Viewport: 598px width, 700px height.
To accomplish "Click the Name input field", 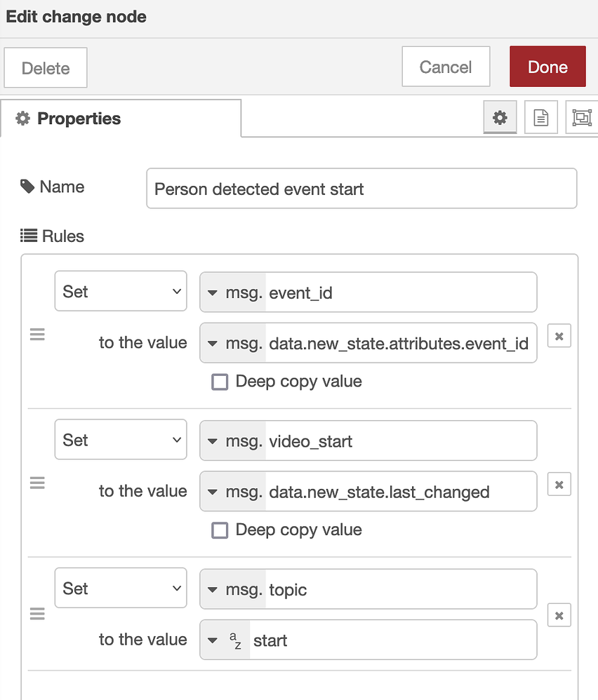I will pos(361,188).
